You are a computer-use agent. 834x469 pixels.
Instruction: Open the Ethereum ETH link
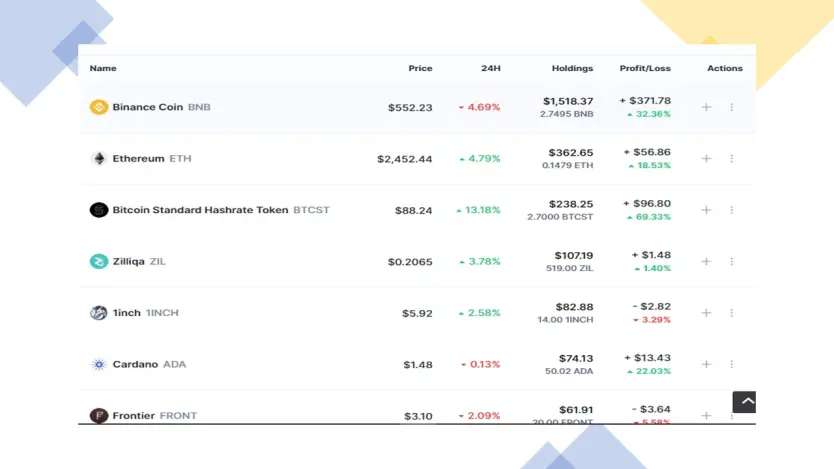click(152, 158)
